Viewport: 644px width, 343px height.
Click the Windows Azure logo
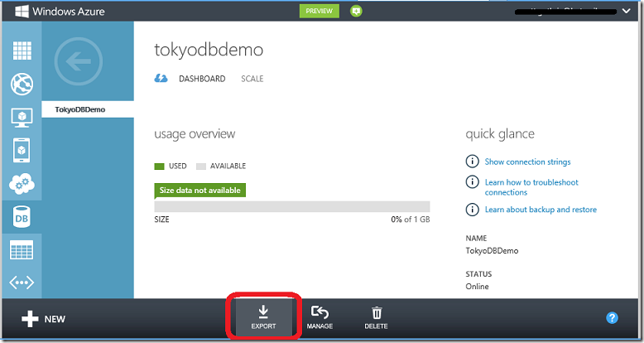pos(60,11)
